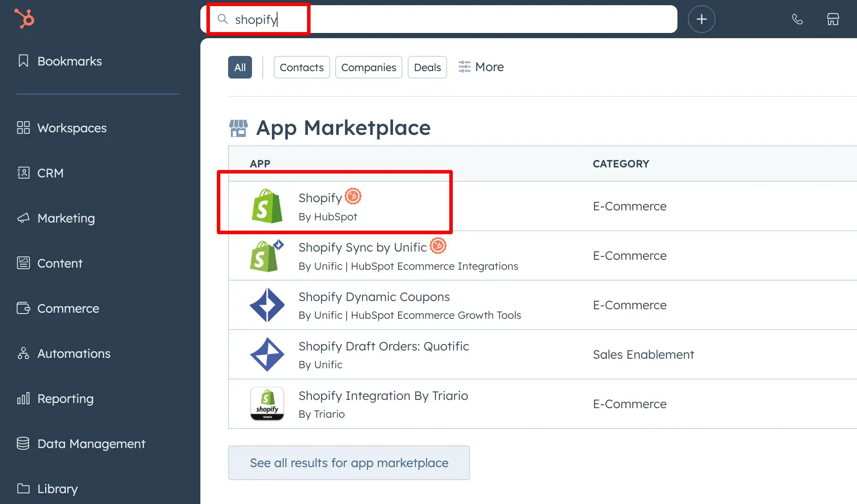857x504 pixels.
Task: Open the phone calling icon
Action: [797, 19]
